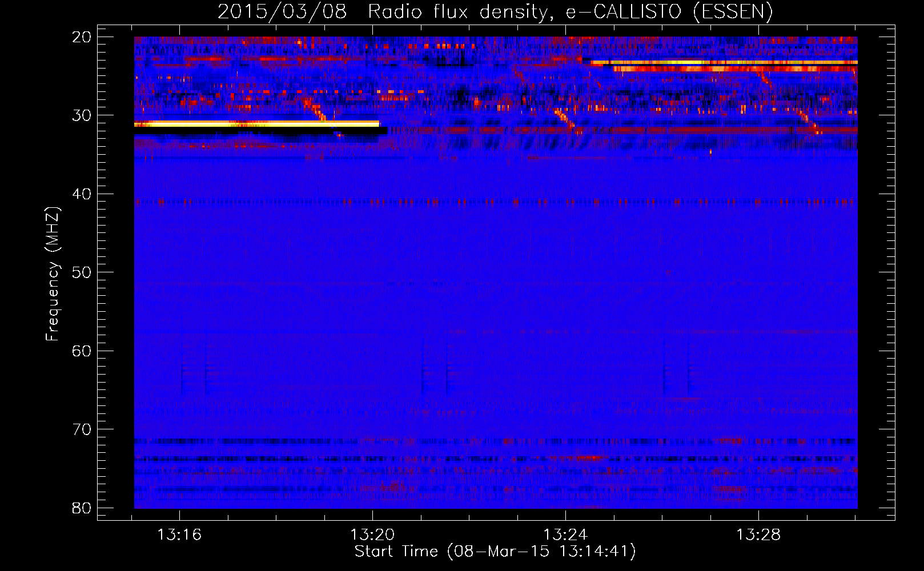This screenshot has width=924, height=571.
Task: Click the 13:16 time tick label
Action: click(x=179, y=535)
